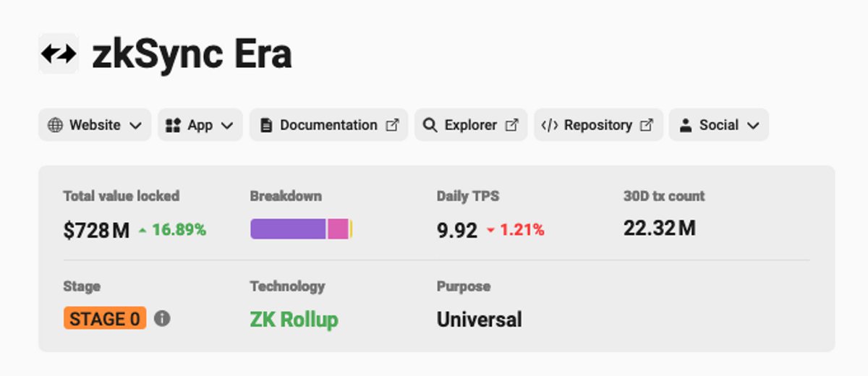Click the Repository code brackets icon
This screenshot has width=868, height=376.
[550, 125]
